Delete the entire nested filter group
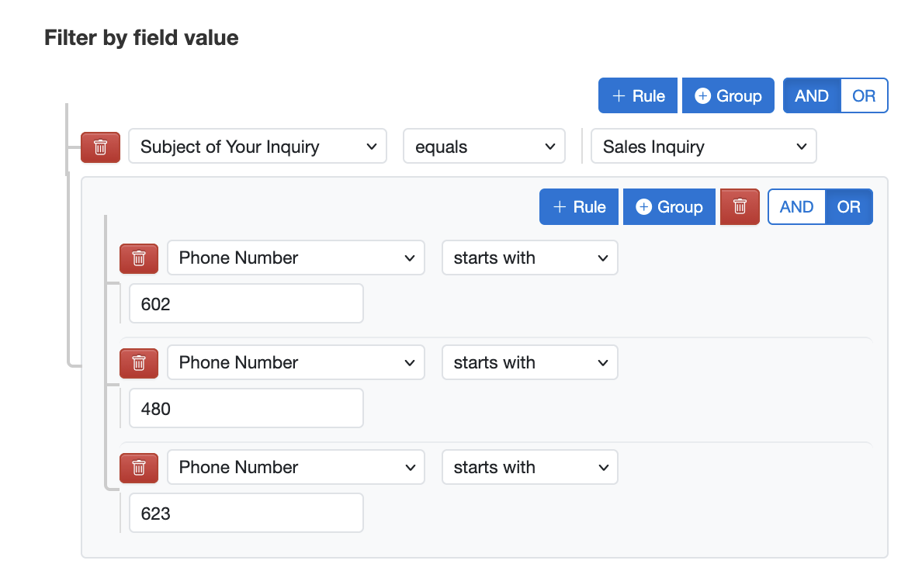922x588 pixels. (x=740, y=206)
